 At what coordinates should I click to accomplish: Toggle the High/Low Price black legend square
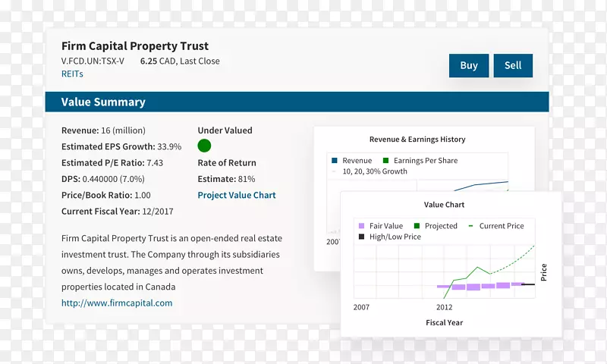click(361, 237)
